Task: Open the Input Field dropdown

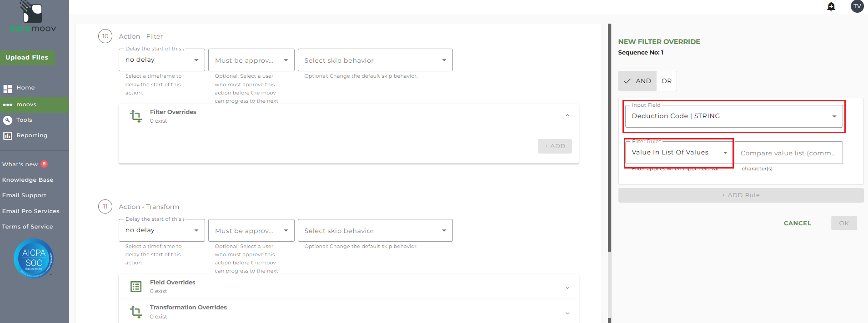Action: click(734, 116)
